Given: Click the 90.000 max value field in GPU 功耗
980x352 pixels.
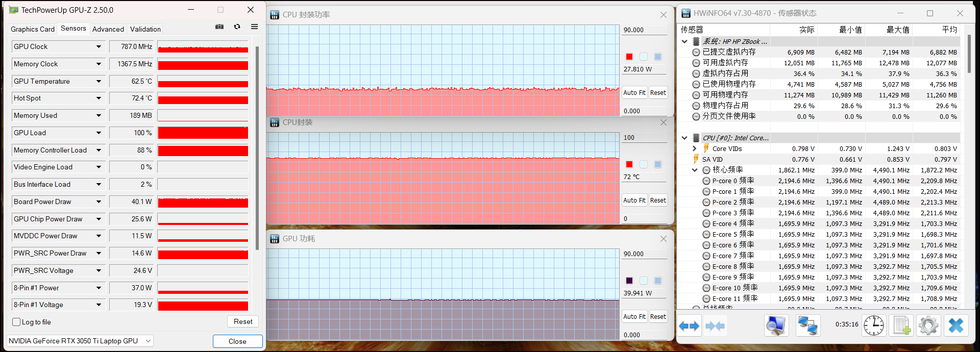Looking at the screenshot, I should pos(644,254).
